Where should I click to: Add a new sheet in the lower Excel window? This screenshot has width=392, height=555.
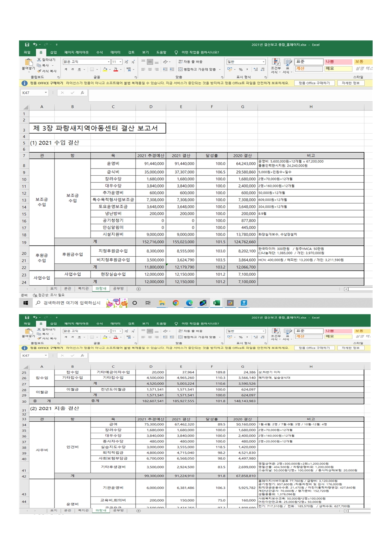click(x=138, y=511)
